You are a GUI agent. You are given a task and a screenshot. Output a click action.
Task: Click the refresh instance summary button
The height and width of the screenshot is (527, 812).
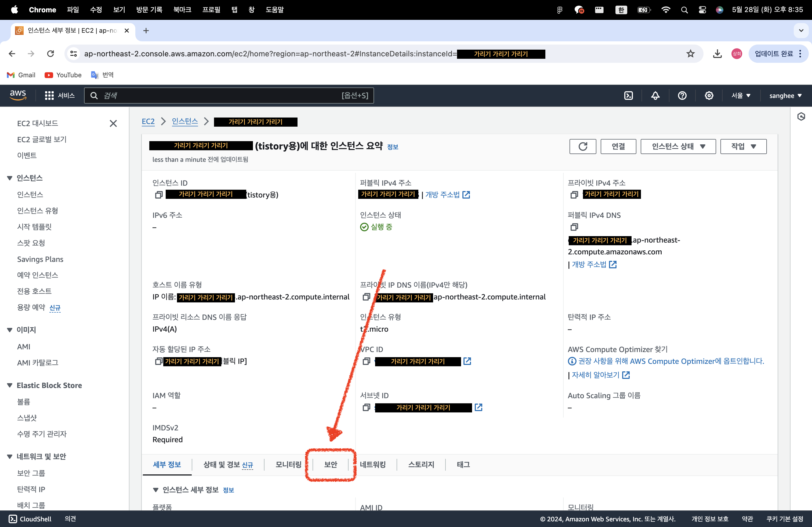tap(582, 146)
